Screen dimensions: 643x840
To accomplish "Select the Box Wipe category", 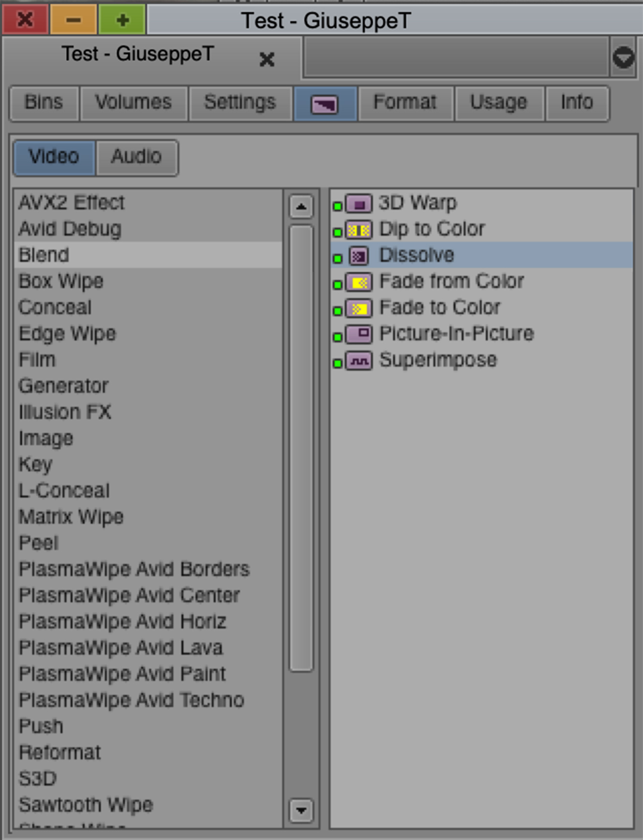I will 61,281.
